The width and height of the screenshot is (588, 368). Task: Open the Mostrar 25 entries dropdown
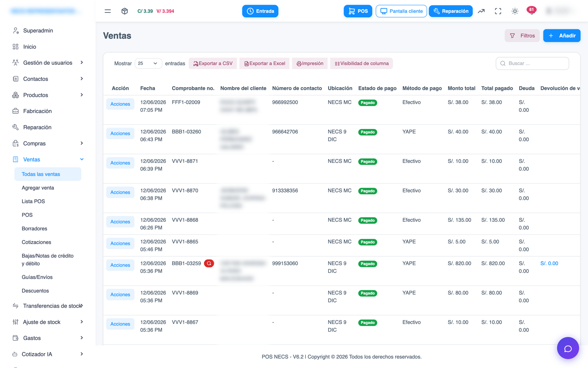(148, 63)
